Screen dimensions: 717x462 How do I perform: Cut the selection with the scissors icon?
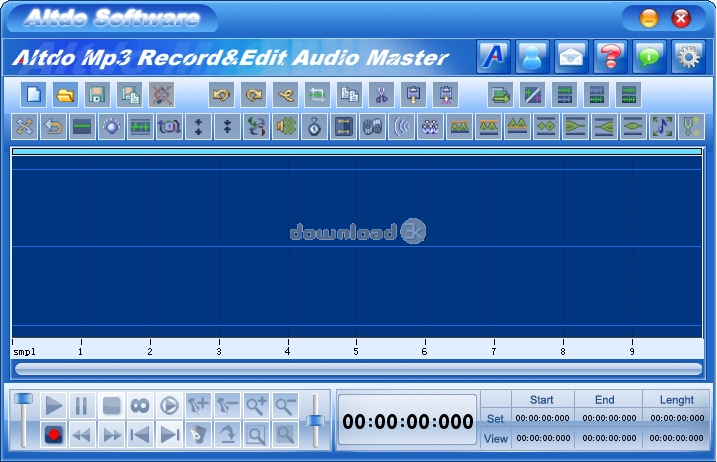point(381,95)
